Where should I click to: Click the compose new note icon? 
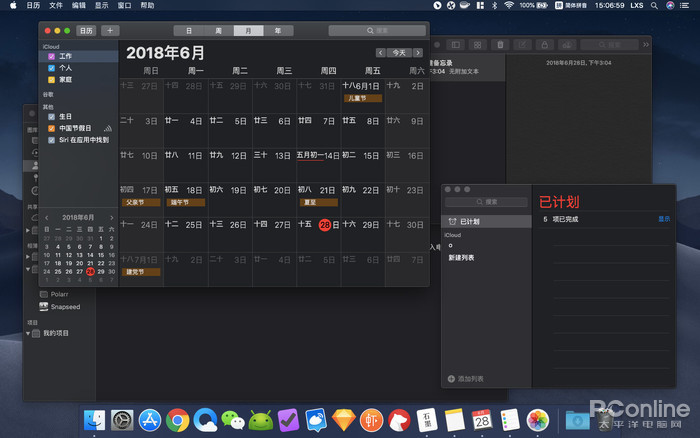click(x=522, y=45)
